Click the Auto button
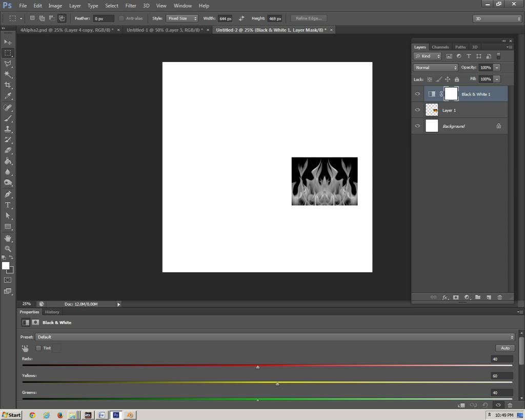 click(504, 348)
